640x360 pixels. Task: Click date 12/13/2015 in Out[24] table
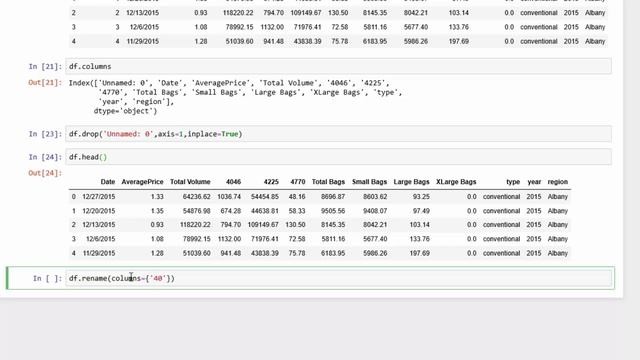99,225
